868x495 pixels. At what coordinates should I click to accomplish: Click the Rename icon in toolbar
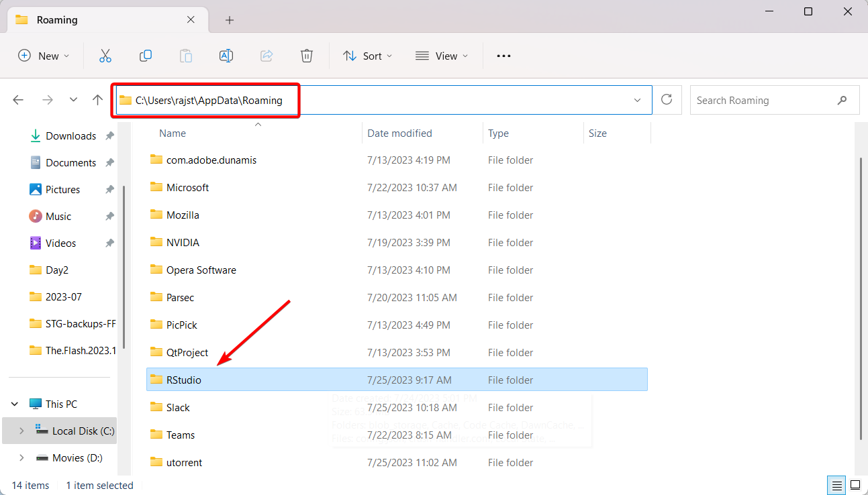click(226, 56)
